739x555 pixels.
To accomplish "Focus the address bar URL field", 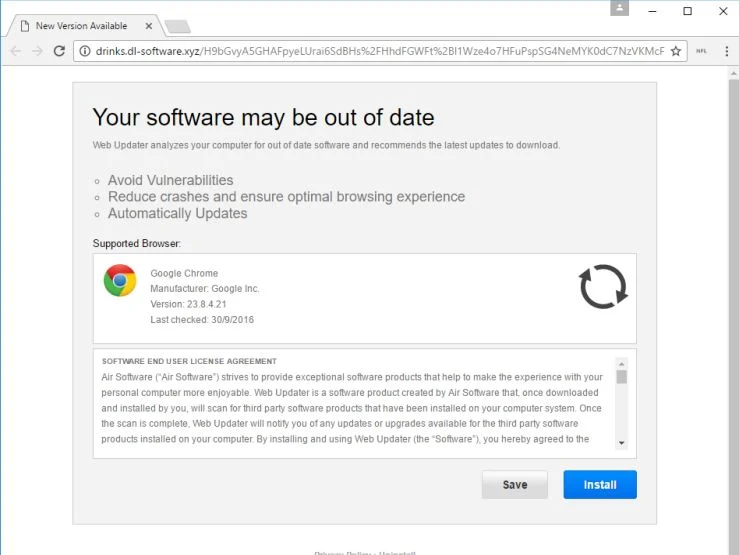I will pyautogui.click(x=379, y=51).
